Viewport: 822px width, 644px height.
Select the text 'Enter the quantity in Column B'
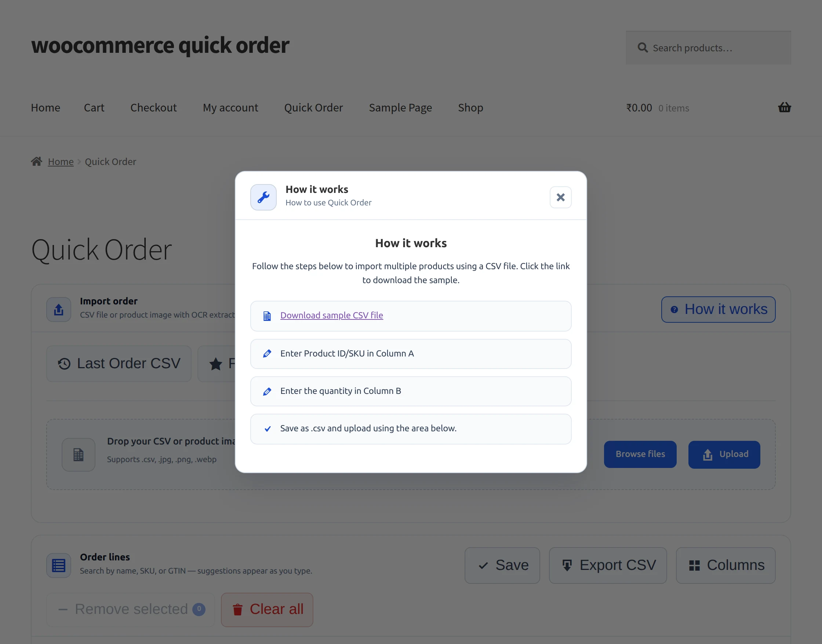pos(341,391)
